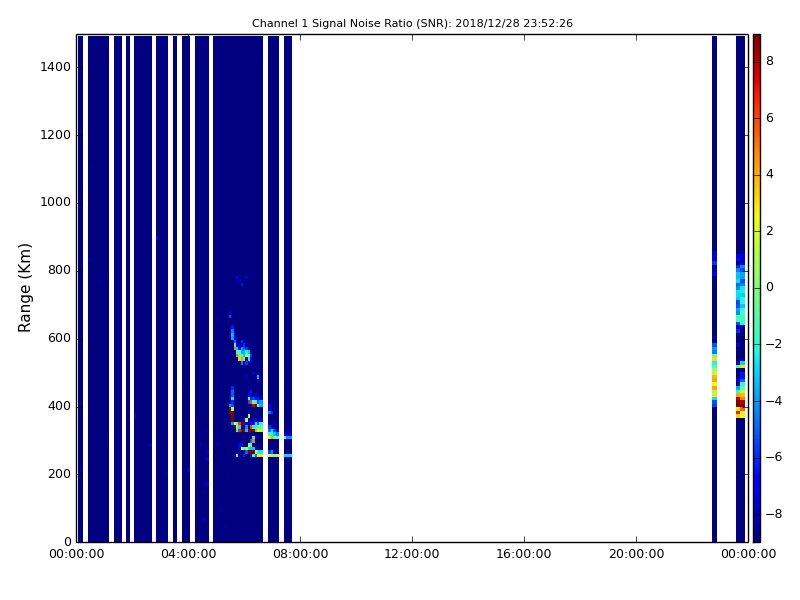Click the red top of the colorbar
Viewport: 800px width, 600px height.
tap(757, 46)
